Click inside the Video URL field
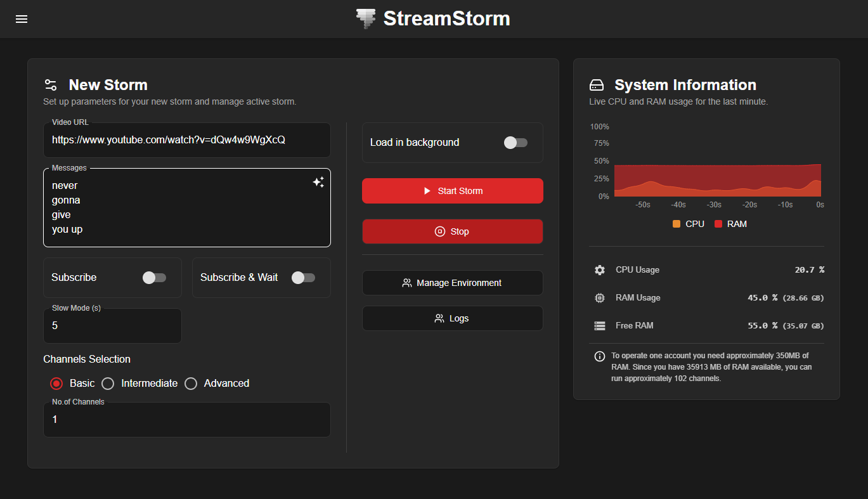868x499 pixels. point(186,139)
